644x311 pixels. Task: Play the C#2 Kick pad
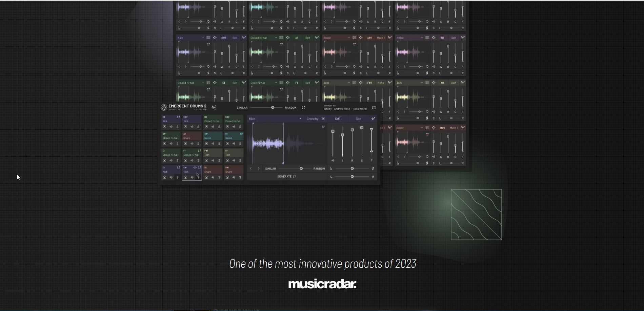(185, 127)
